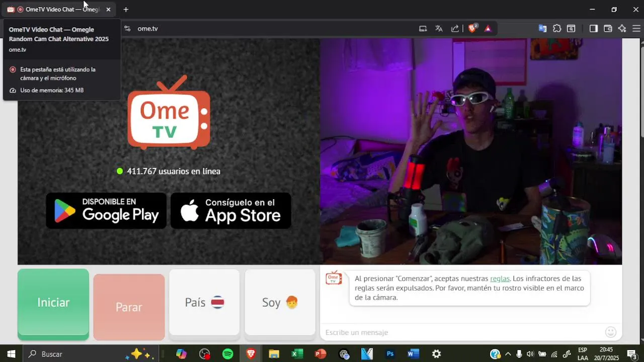This screenshot has height=362, width=644.
Task: Click the Google Play download badge
Action: (x=106, y=211)
